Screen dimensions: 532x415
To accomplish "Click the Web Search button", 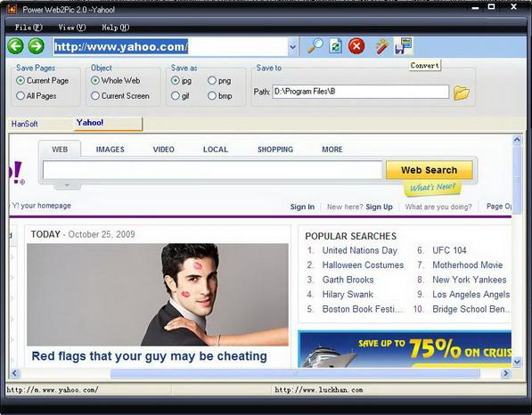I will pyautogui.click(x=430, y=170).
